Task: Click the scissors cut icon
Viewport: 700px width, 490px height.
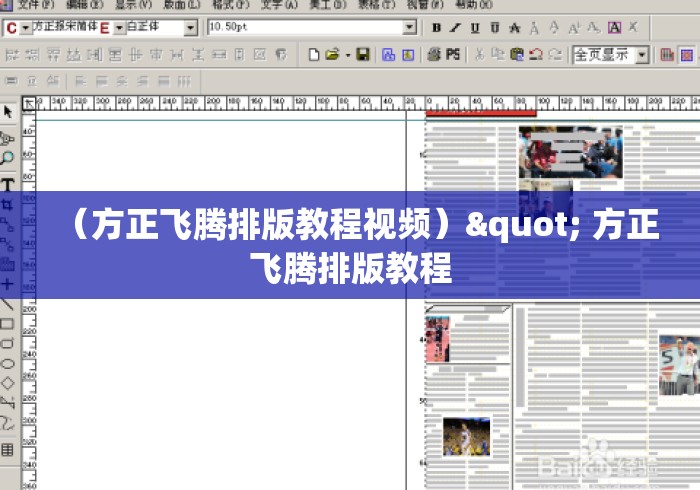Action: pyautogui.click(x=480, y=54)
